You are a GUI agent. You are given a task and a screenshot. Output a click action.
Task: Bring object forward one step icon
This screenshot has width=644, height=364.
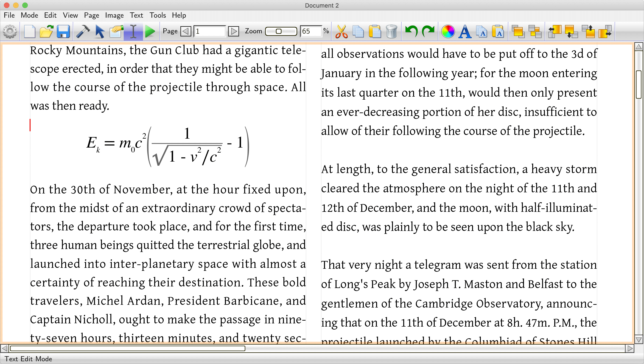click(x=588, y=31)
